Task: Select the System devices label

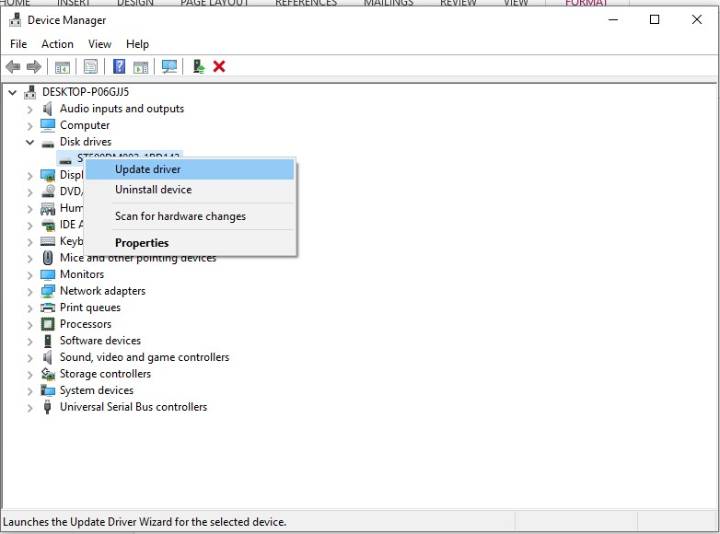Action: point(96,390)
